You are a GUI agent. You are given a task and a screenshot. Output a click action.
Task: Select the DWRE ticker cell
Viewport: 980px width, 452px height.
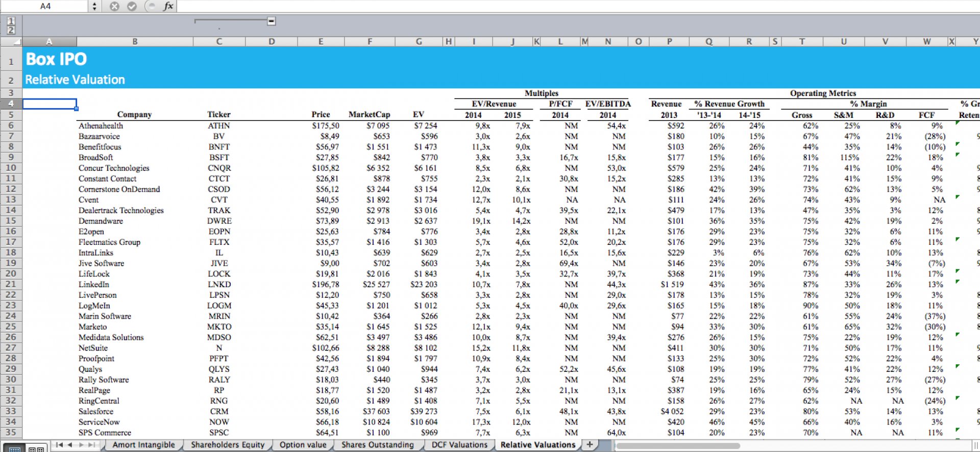[x=219, y=221]
